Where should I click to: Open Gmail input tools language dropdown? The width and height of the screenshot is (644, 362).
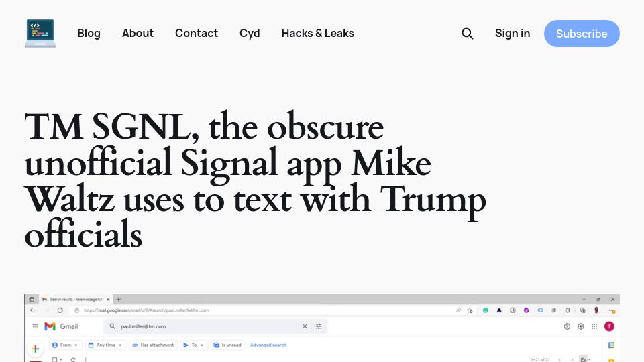(585, 359)
